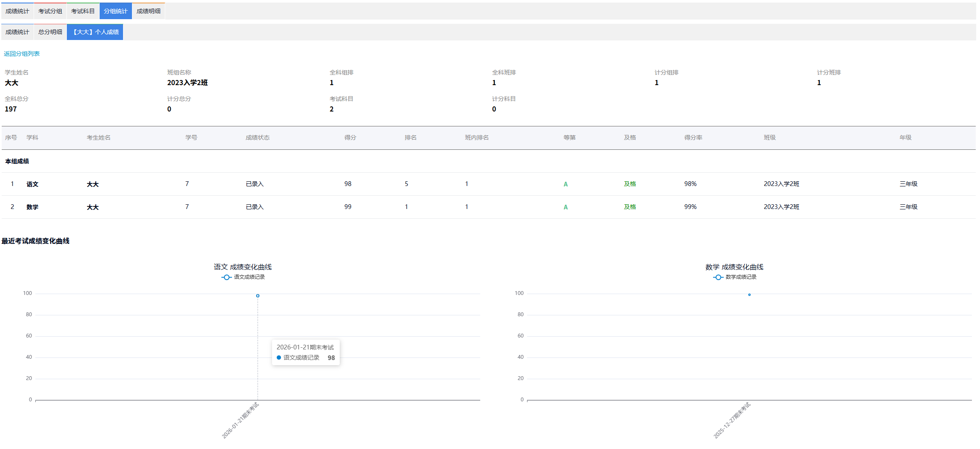Click the data point in 数学 chart
980x449 pixels.
749,295
